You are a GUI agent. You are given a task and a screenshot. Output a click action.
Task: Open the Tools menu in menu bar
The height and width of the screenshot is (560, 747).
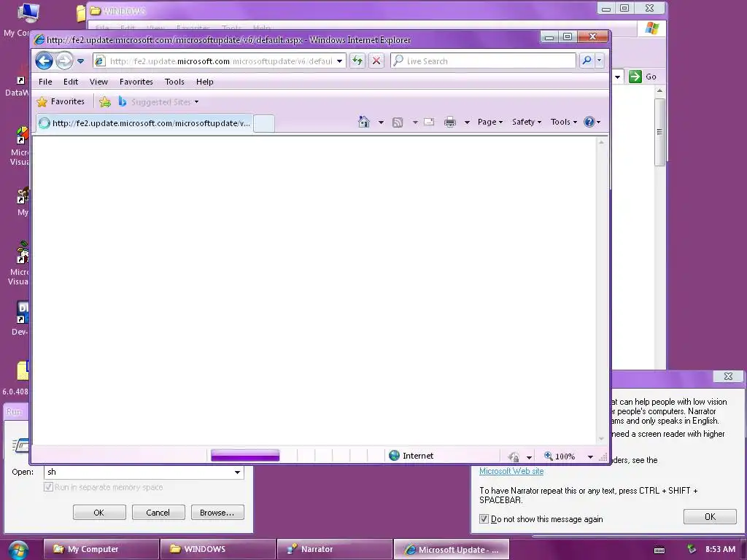(174, 82)
